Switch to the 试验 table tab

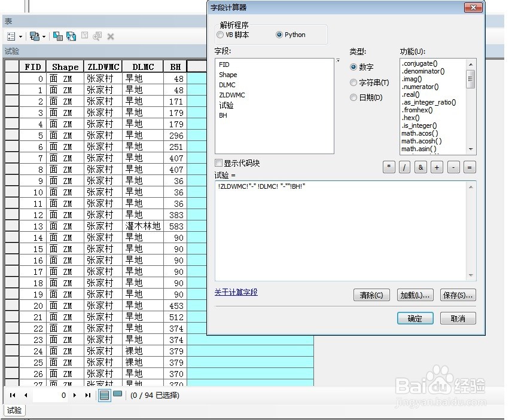point(13,410)
